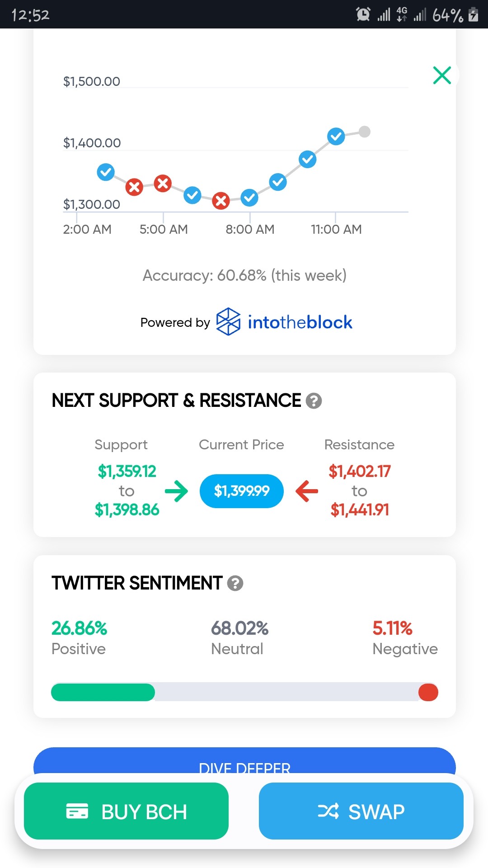Screen dimensions: 488x868
Task: Select the first blue checkmark chart point
Action: click(106, 172)
